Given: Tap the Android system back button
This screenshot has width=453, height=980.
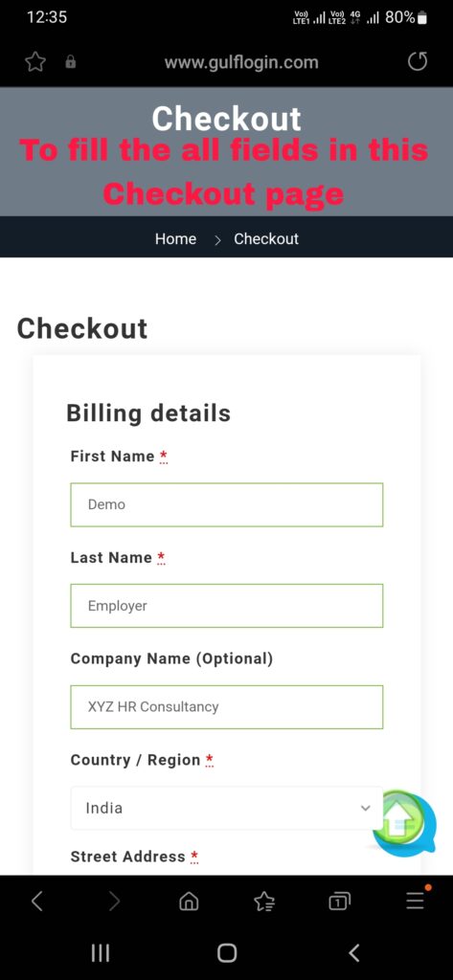Looking at the screenshot, I should pos(354,952).
